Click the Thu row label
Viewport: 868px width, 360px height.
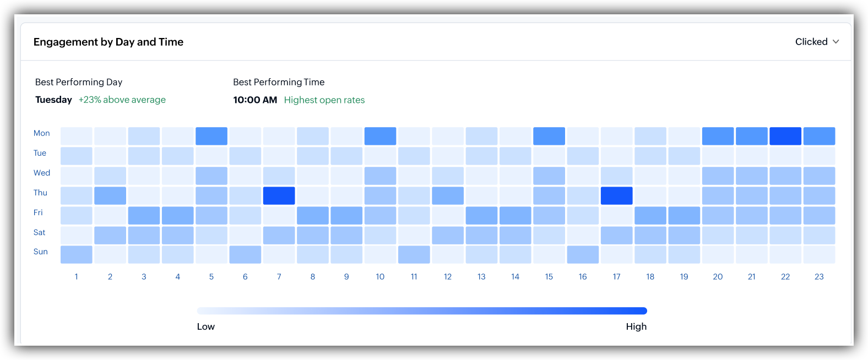[x=40, y=193]
